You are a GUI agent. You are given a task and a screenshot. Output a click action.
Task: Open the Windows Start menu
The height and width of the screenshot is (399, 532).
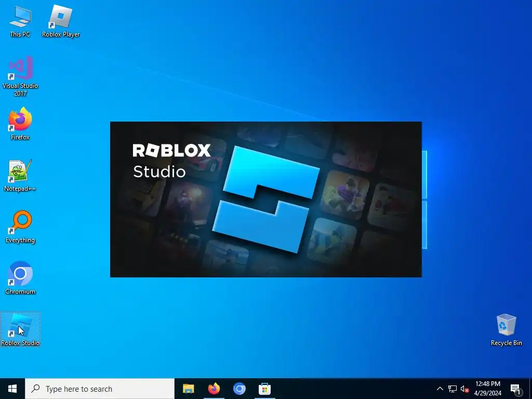click(12, 389)
